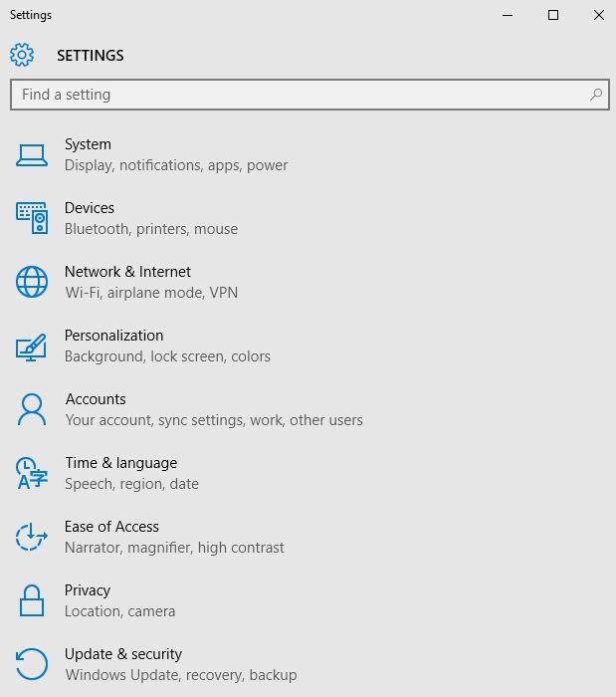Click the System laptop icon
The height and width of the screenshot is (697, 616).
(32, 155)
